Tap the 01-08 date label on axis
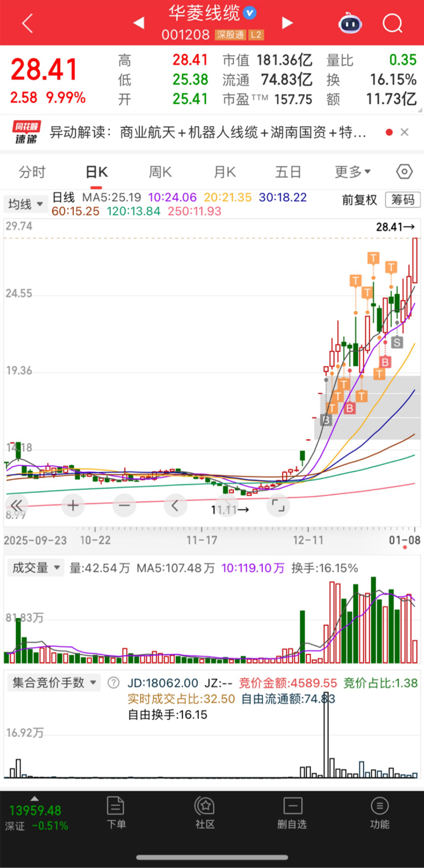This screenshot has width=424, height=868. point(405,540)
